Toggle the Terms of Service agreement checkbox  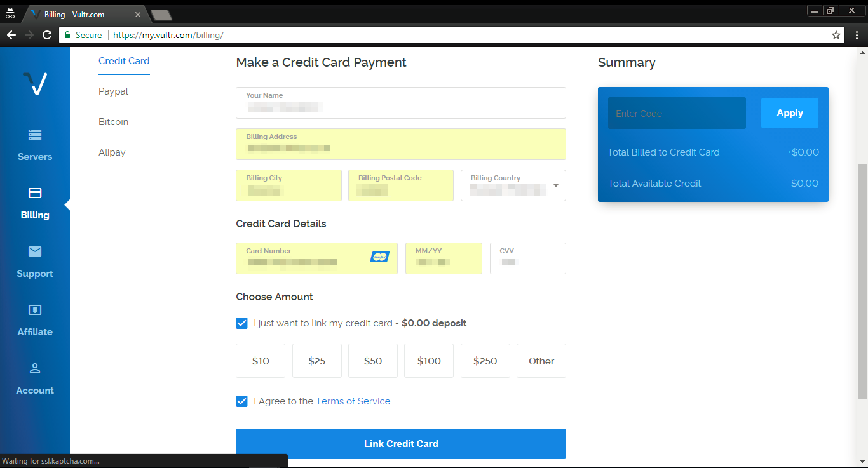click(x=241, y=401)
